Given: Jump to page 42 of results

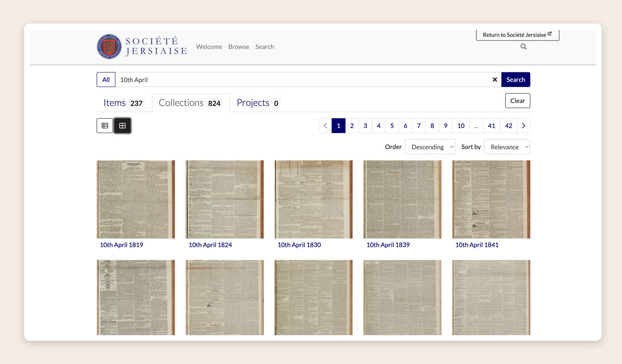Looking at the screenshot, I should click(x=508, y=126).
